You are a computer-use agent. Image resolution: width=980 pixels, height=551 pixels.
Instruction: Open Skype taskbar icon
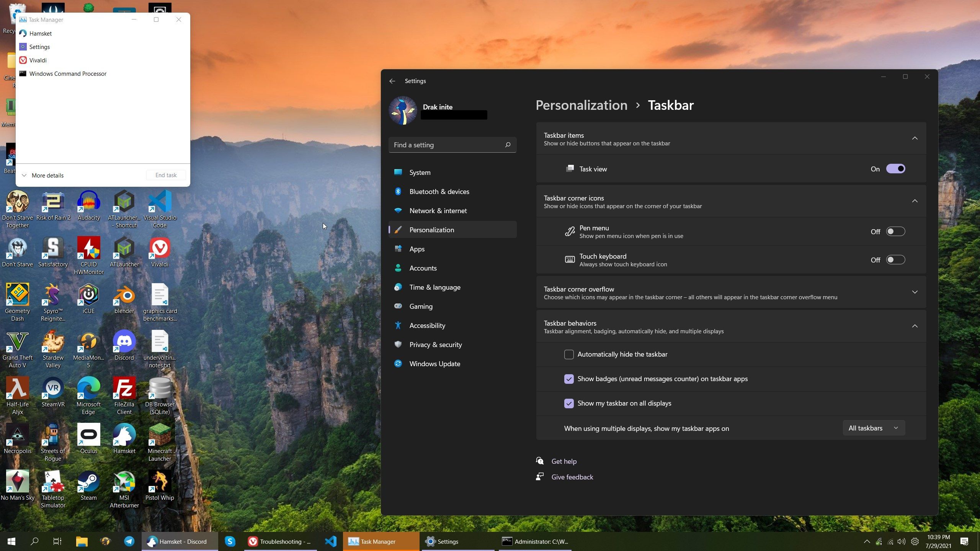coord(230,541)
